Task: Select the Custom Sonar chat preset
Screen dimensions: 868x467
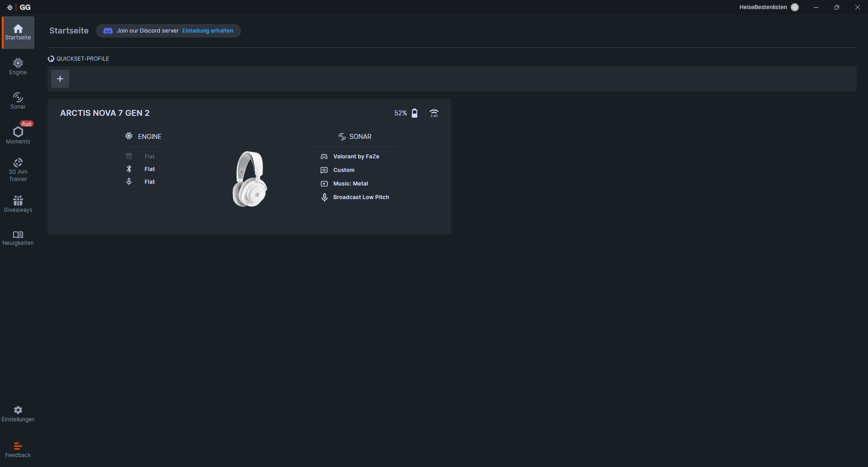Action: coord(344,170)
